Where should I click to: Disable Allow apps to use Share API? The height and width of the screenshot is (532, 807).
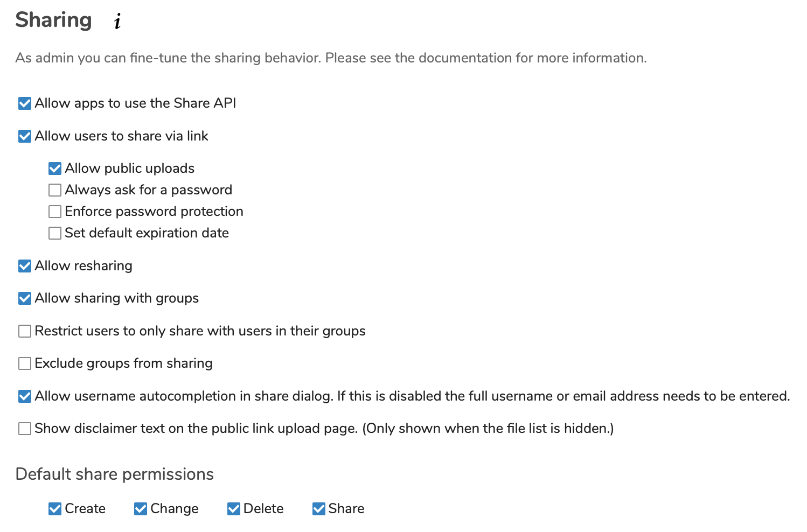[x=25, y=103]
